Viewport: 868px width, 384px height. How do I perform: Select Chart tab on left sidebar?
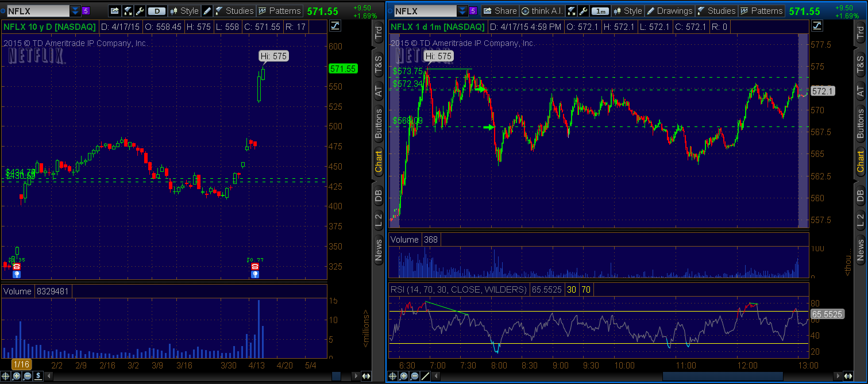click(x=378, y=162)
